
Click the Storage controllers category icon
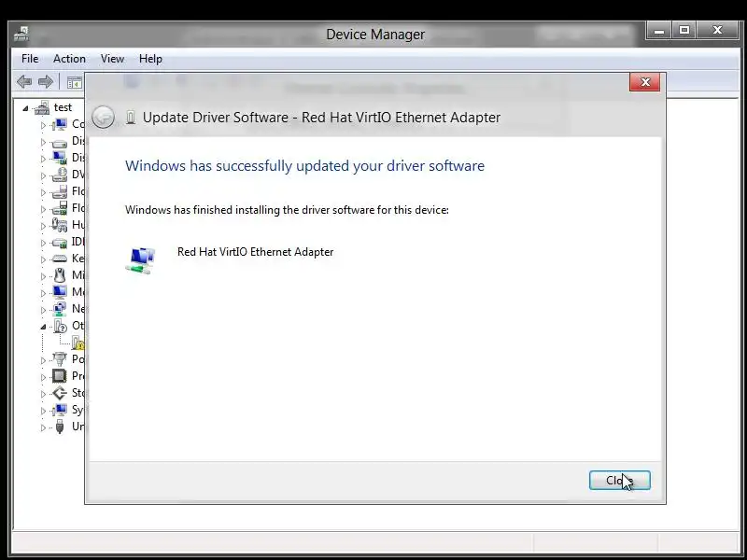[60, 393]
